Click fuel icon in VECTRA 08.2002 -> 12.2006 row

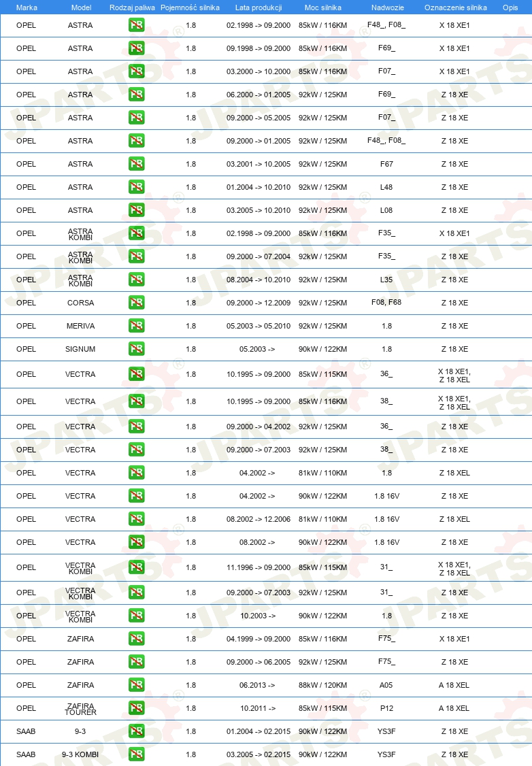tap(136, 519)
